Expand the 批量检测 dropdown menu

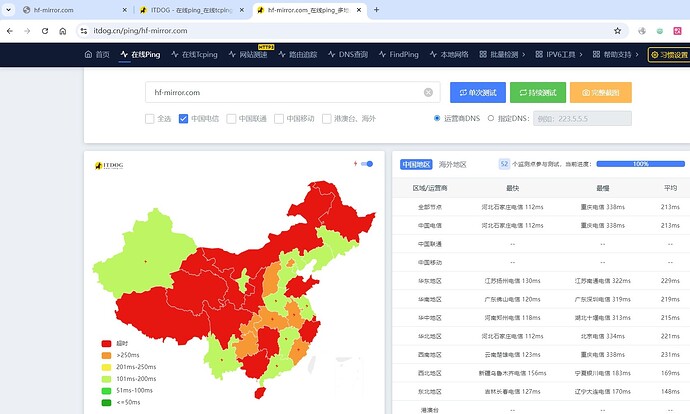click(502, 55)
